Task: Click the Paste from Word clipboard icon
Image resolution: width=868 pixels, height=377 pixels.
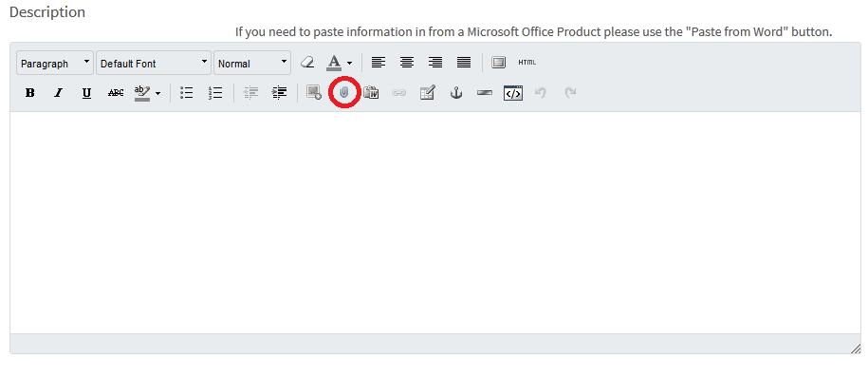Action: click(x=372, y=92)
